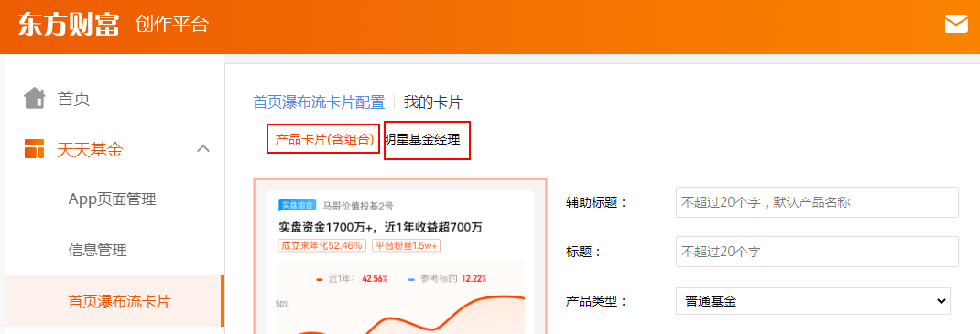
Task: Open the 产品类型 dropdown showing 普通基金
Action: pyautogui.click(x=813, y=302)
